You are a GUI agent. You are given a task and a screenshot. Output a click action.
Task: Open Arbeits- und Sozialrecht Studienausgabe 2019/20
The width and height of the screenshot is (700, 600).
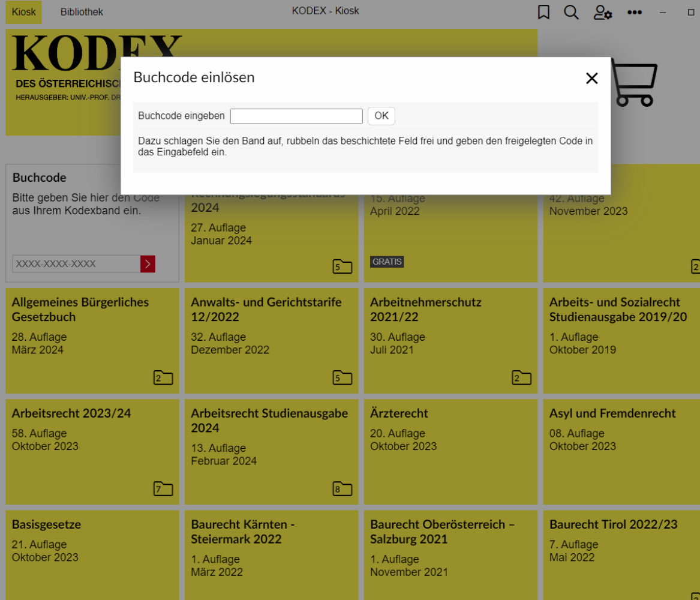coord(618,310)
